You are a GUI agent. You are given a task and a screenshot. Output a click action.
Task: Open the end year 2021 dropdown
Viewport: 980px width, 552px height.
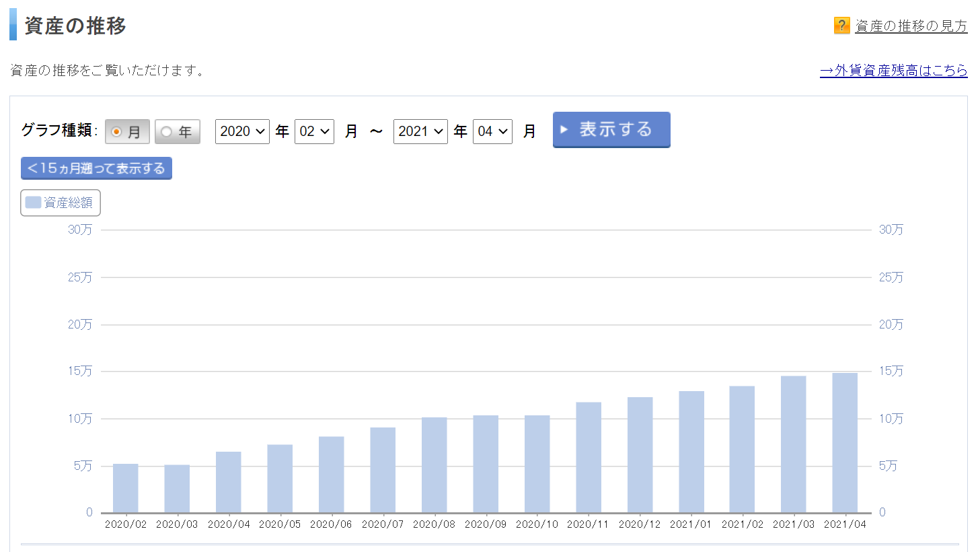click(420, 131)
